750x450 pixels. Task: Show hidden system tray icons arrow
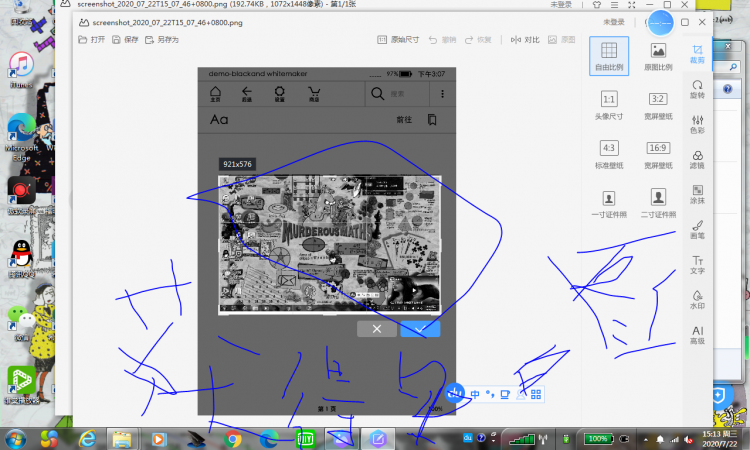point(646,439)
